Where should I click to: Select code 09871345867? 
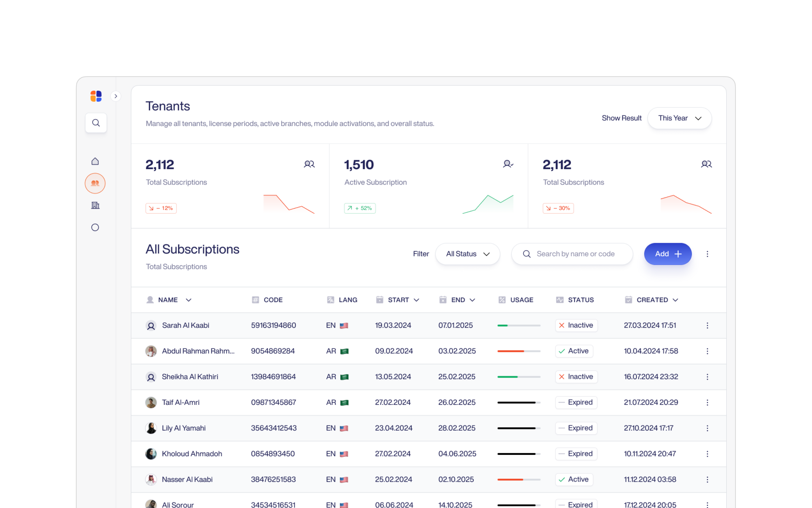click(274, 403)
